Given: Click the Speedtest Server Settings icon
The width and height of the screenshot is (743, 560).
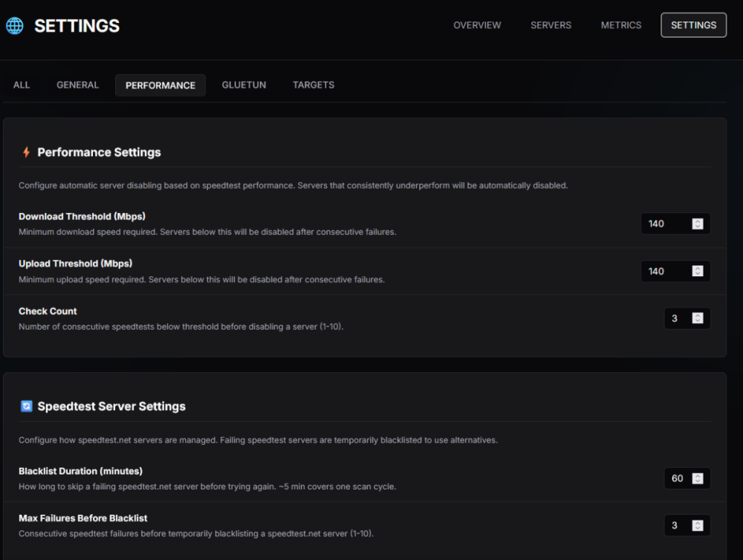Looking at the screenshot, I should [27, 406].
